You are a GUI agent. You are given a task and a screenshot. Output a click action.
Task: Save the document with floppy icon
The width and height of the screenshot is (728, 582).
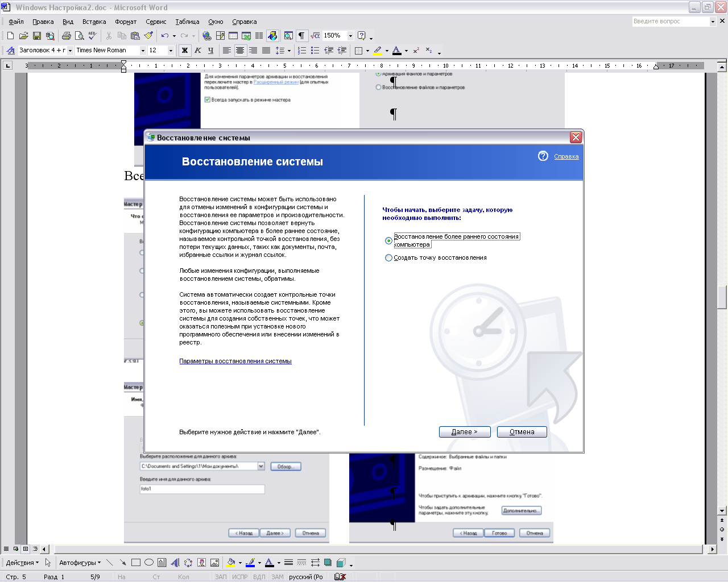click(x=37, y=36)
